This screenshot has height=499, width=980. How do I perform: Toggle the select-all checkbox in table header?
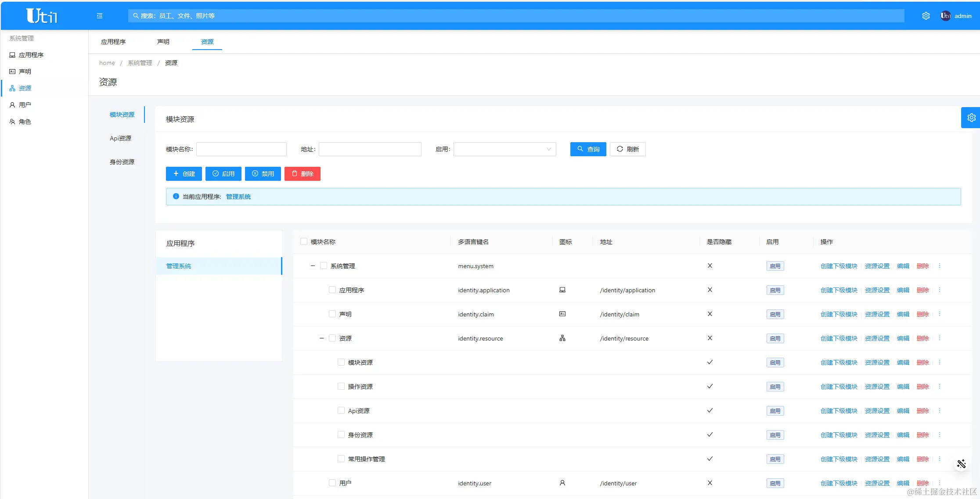tap(304, 242)
